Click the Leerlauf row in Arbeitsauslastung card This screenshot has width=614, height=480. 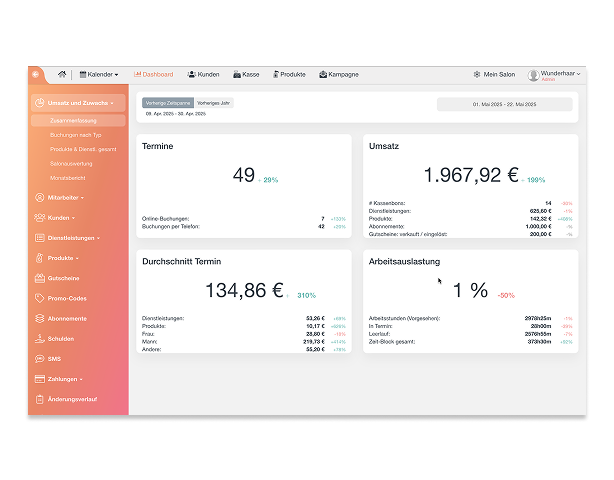[470, 334]
